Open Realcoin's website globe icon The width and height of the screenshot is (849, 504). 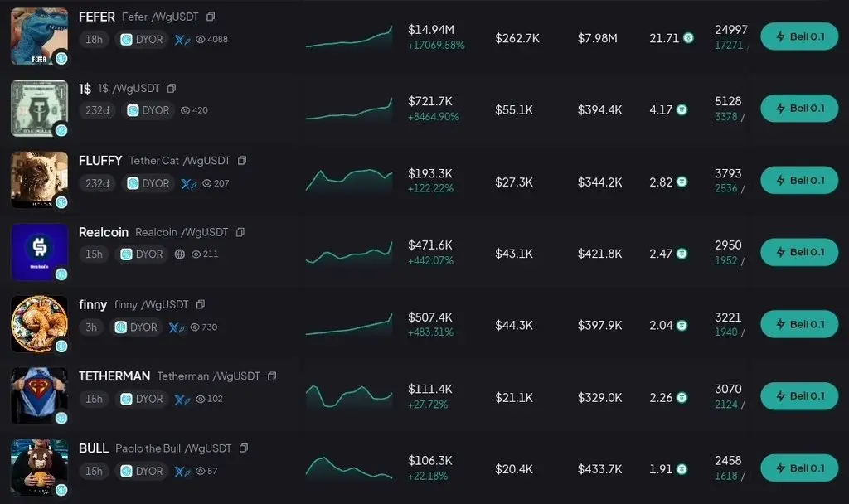(180, 254)
